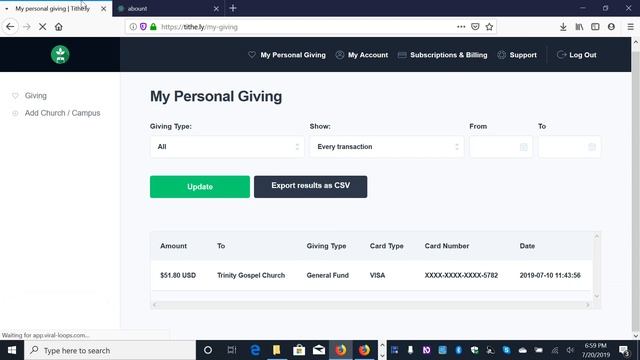This screenshot has height=360, width=640.
Task: Open Firefox downloads panel
Action: pyautogui.click(x=563, y=27)
